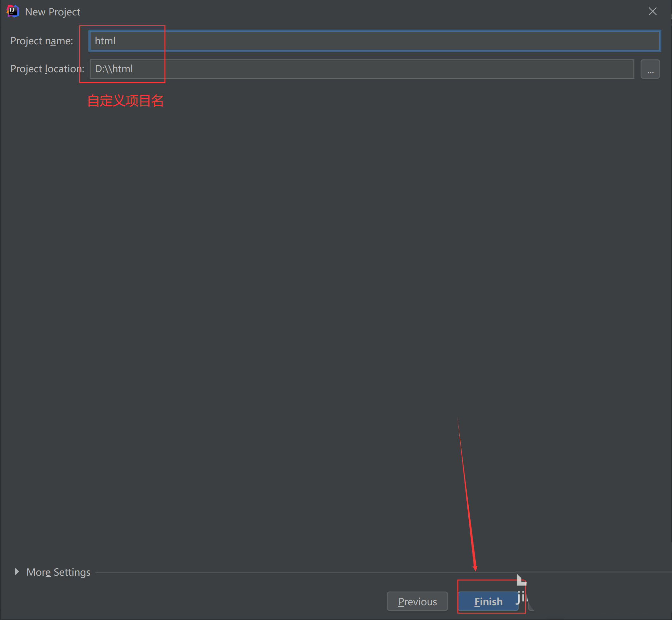The height and width of the screenshot is (620, 672).
Task: Click into the Project name field
Action: (374, 41)
